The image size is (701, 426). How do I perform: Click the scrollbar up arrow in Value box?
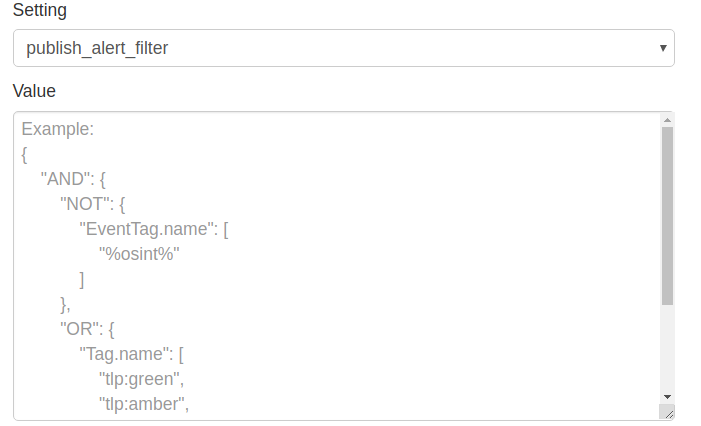tap(667, 120)
